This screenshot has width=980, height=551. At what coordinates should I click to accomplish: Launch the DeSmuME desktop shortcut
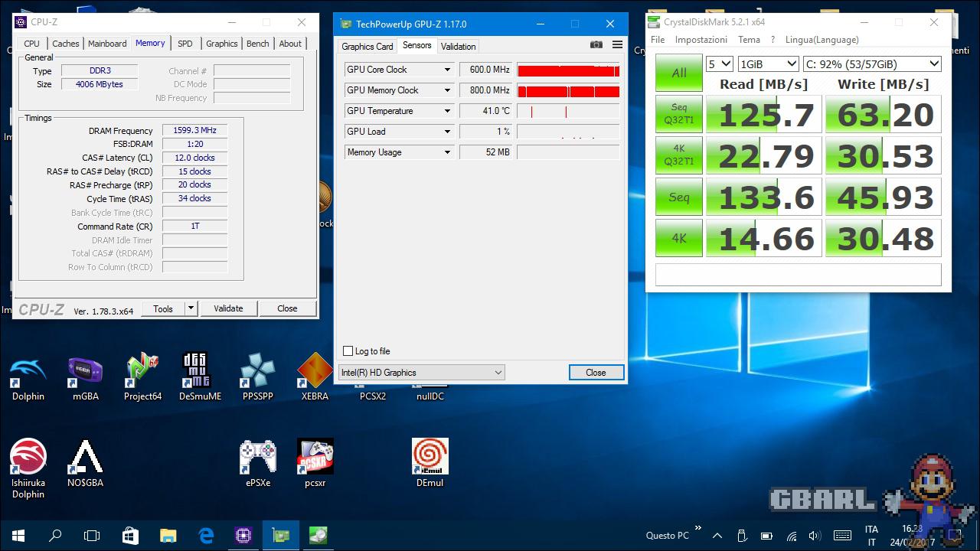(200, 377)
